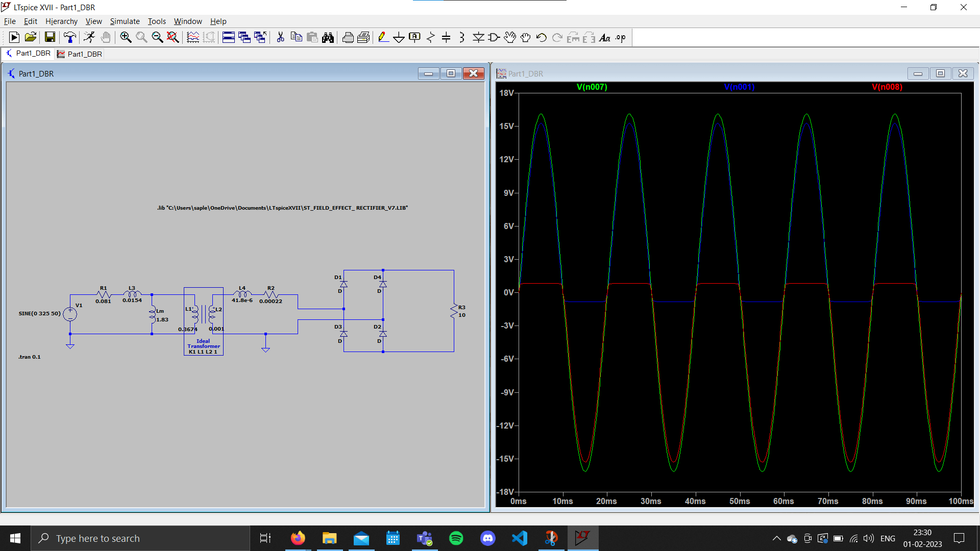The width and height of the screenshot is (980, 551).
Task: Launch Firefox from the taskbar
Action: (x=298, y=538)
